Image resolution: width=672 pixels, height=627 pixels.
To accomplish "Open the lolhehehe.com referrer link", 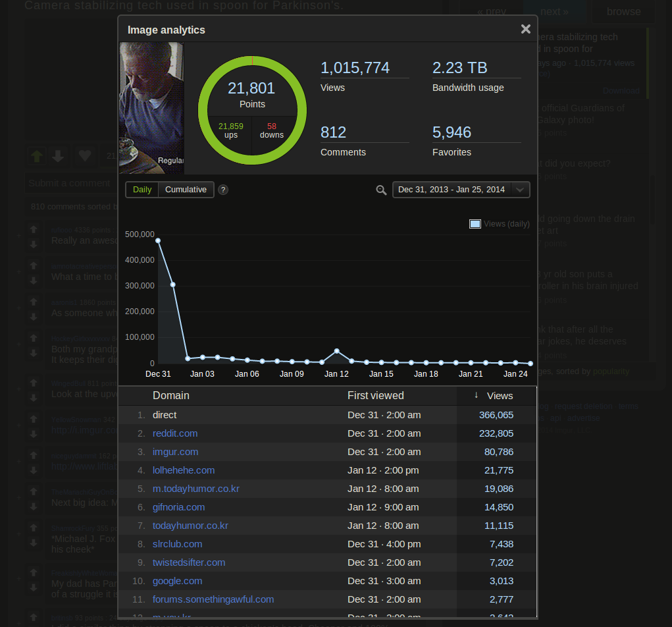I will pos(184,470).
